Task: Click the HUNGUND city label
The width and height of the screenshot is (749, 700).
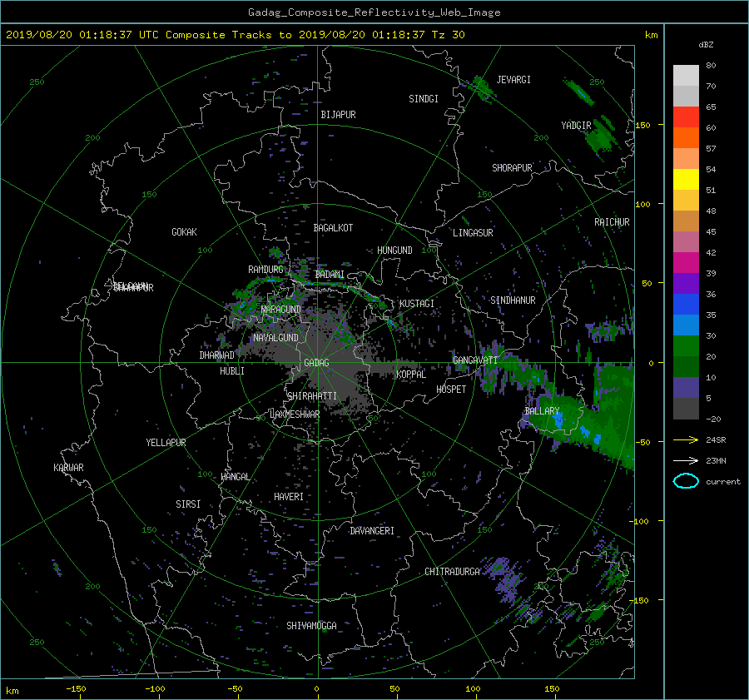Action: [x=394, y=251]
